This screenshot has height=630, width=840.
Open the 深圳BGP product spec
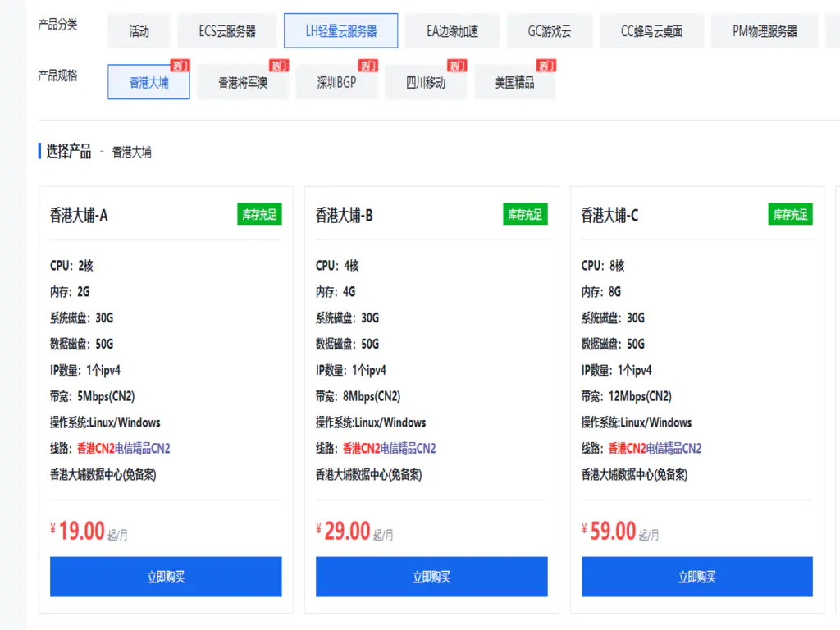tap(337, 82)
